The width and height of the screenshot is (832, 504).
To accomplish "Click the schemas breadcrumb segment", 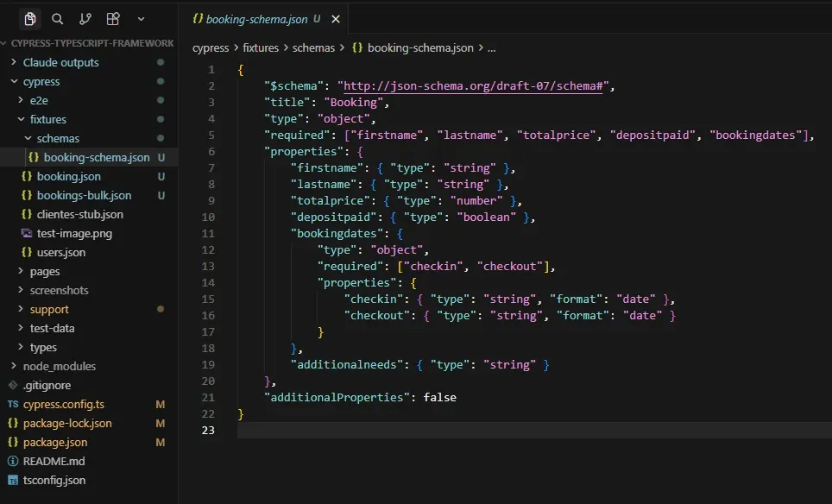I will 313,47.
